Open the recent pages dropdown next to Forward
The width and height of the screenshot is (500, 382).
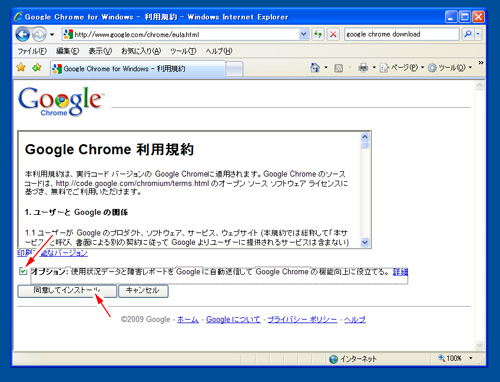(x=52, y=34)
